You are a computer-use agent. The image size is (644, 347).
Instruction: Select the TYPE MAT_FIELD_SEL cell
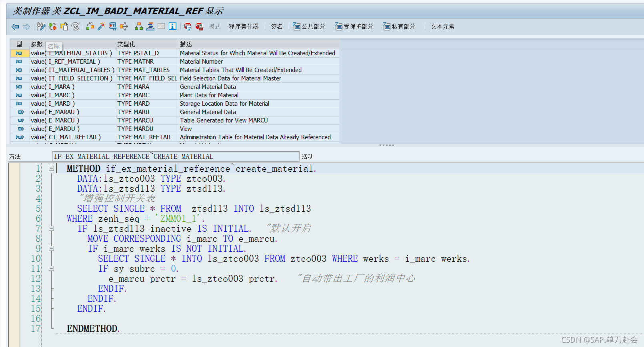(x=147, y=78)
